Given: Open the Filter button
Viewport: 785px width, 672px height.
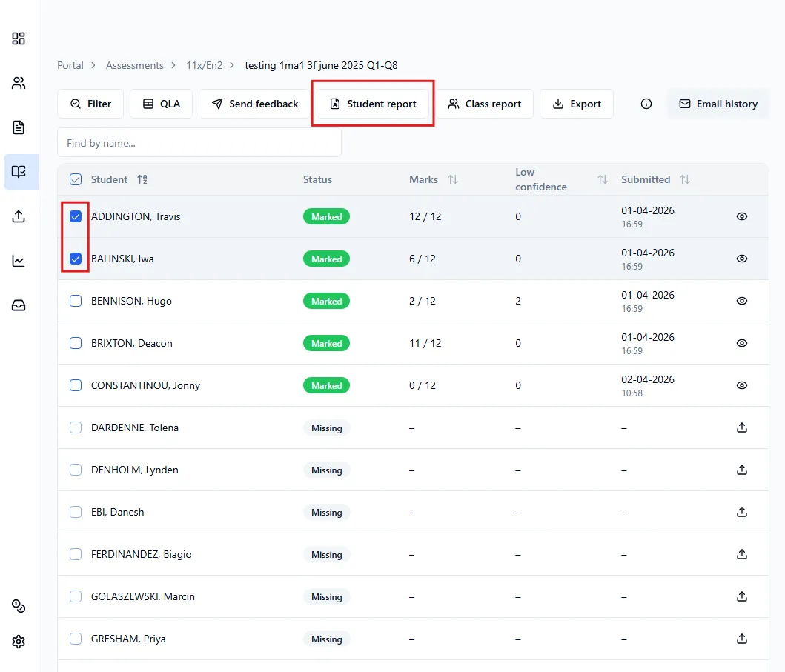Looking at the screenshot, I should (90, 104).
